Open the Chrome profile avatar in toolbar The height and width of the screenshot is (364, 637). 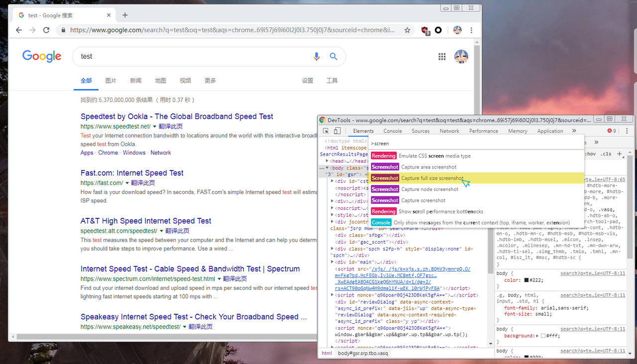click(457, 30)
